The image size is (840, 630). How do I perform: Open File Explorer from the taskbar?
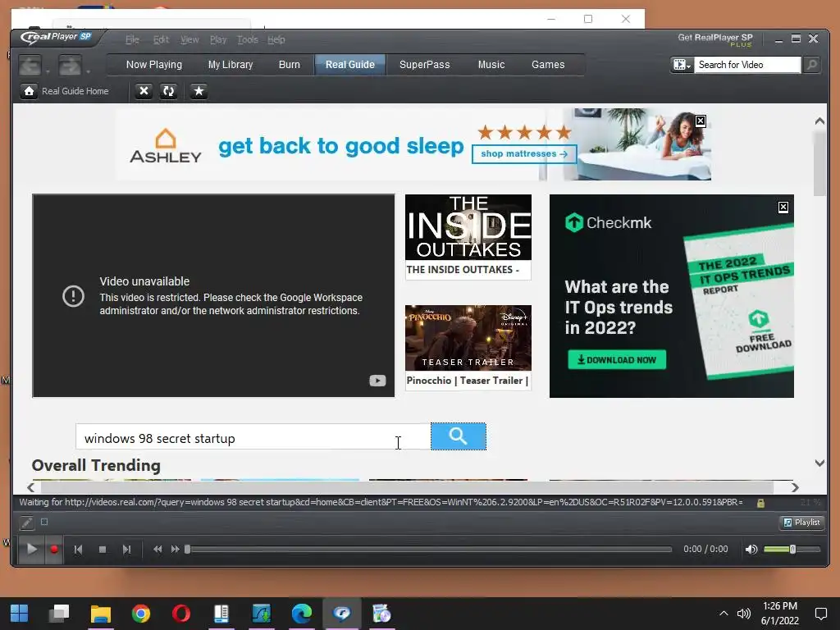click(101, 614)
